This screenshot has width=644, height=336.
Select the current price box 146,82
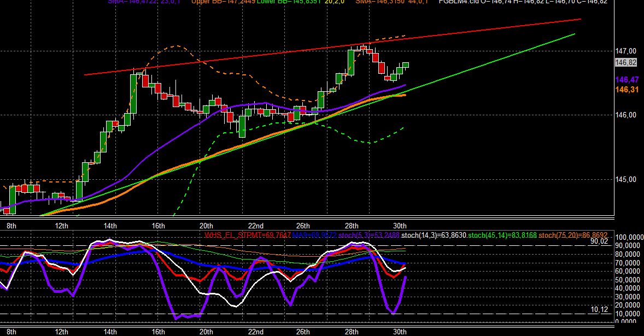click(x=625, y=62)
